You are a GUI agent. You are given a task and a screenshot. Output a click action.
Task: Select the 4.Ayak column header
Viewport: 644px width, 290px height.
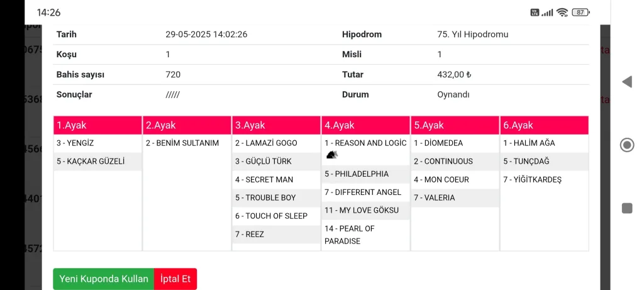click(x=365, y=125)
